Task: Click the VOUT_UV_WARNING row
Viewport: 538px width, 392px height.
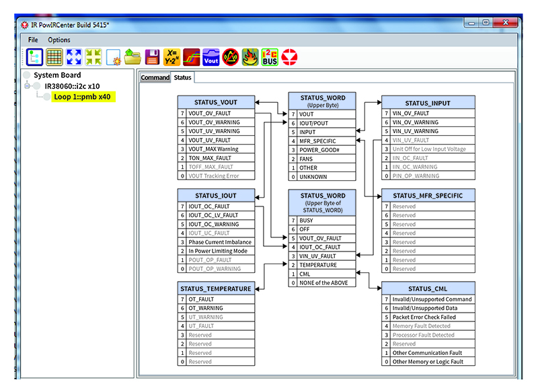Action: click(216, 131)
